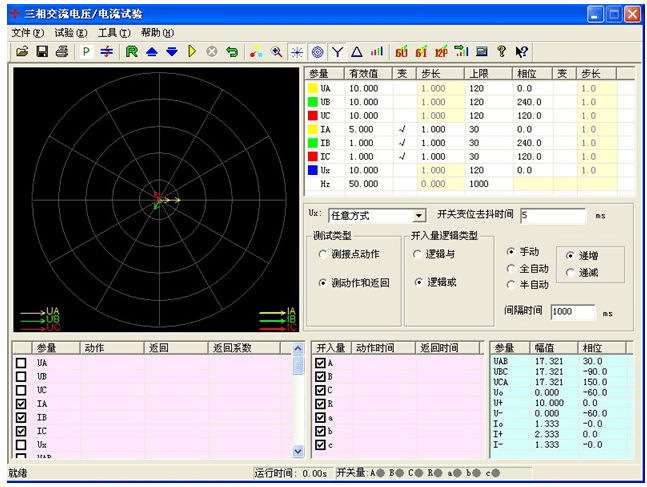
Task: Click the blue down arrow decrease icon
Action: (x=171, y=51)
